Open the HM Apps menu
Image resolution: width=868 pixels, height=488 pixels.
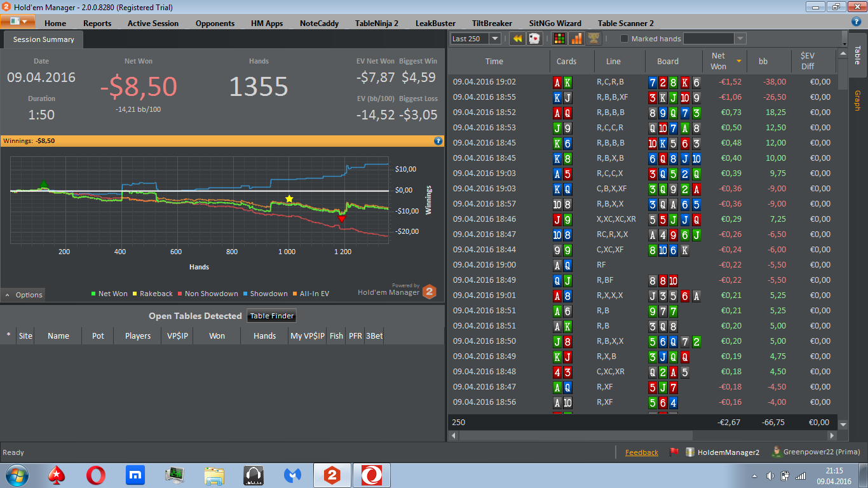click(x=267, y=24)
